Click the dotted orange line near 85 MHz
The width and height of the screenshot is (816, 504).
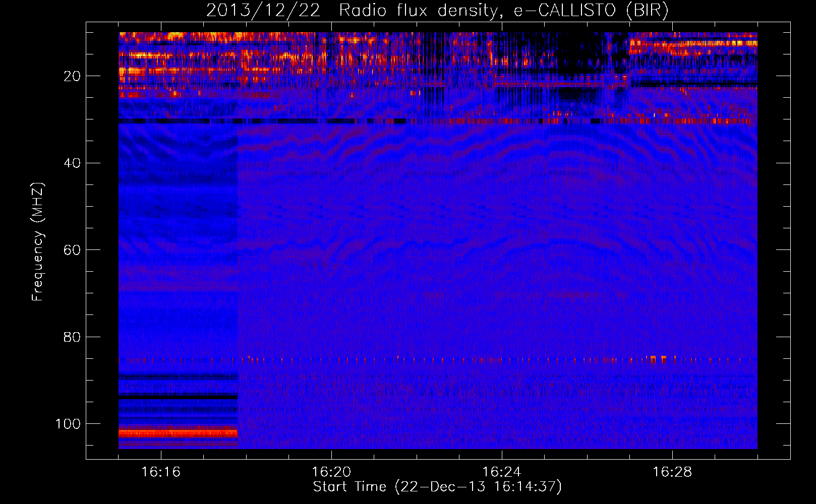pyautogui.click(x=438, y=360)
